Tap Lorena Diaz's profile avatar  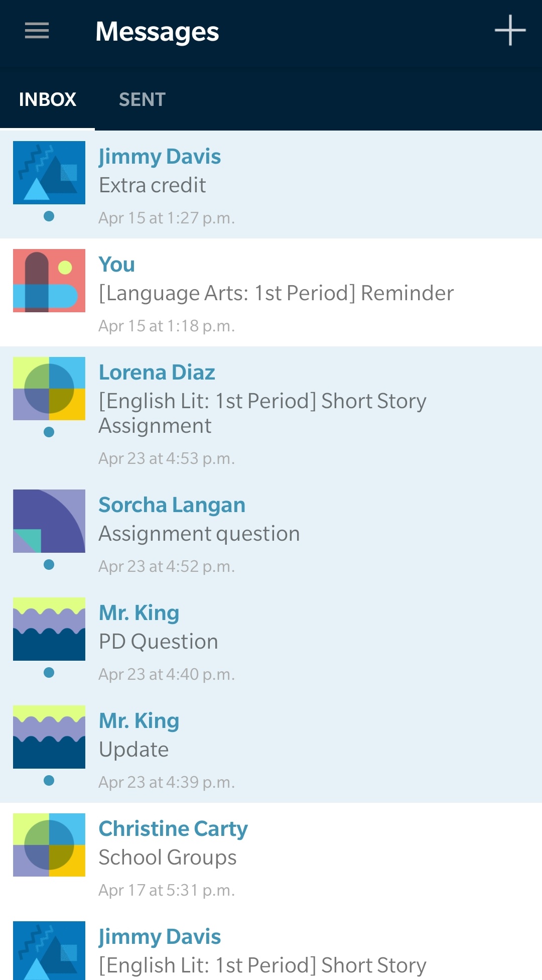[x=49, y=389]
